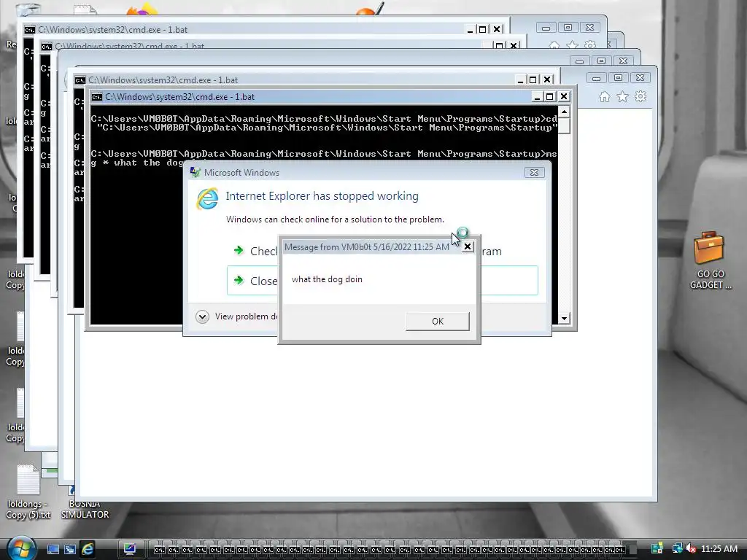Open GO GO GADGET briefcase desktop icon
The width and height of the screenshot is (747, 560).
click(x=710, y=260)
